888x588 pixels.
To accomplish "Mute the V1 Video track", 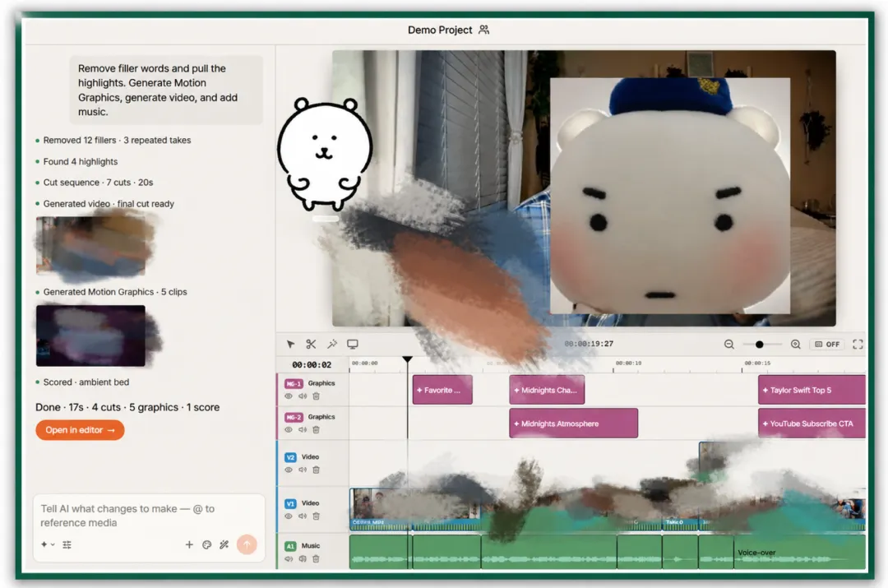I will [x=303, y=516].
